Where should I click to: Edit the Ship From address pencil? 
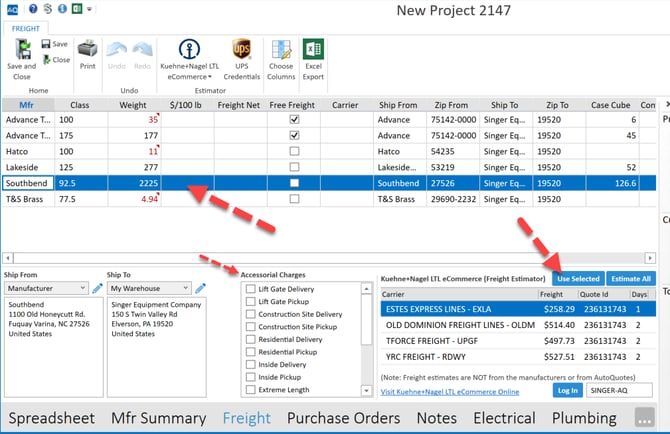(97, 288)
